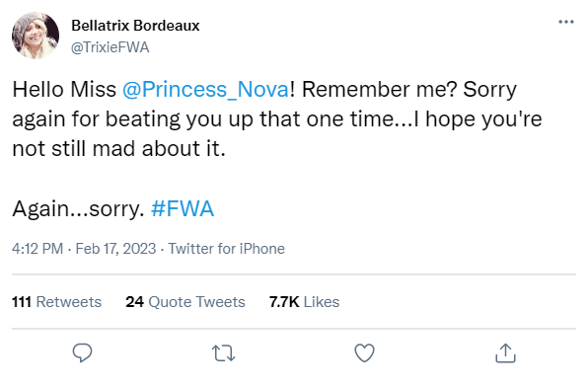The image size is (588, 389).
Task: Open the Twitter for iPhone source link
Action: point(226,249)
